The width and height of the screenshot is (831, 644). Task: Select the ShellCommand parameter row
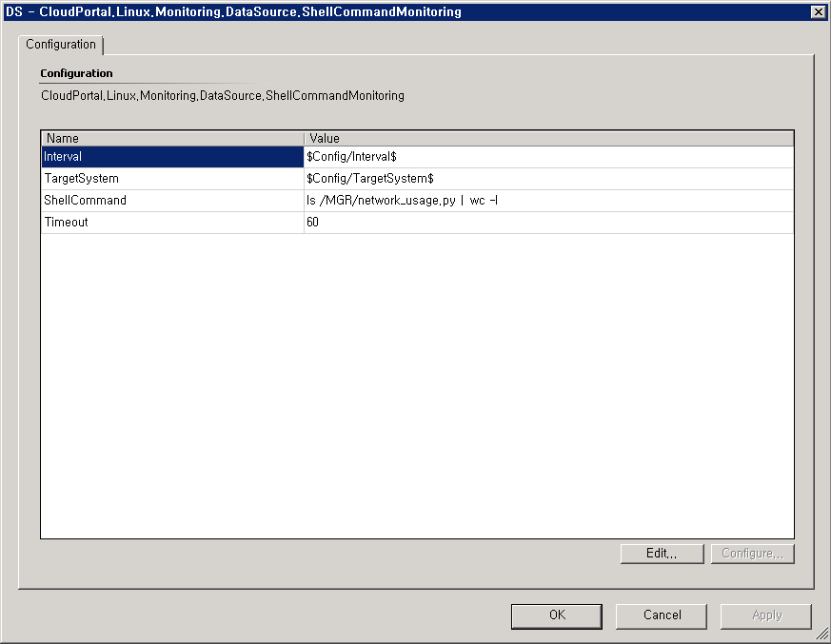(171, 200)
